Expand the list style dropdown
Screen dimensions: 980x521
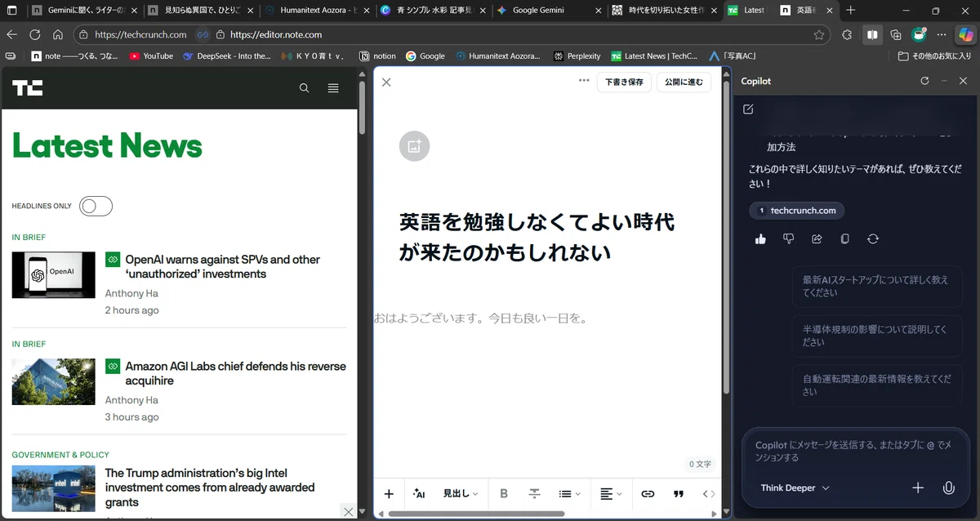[569, 493]
